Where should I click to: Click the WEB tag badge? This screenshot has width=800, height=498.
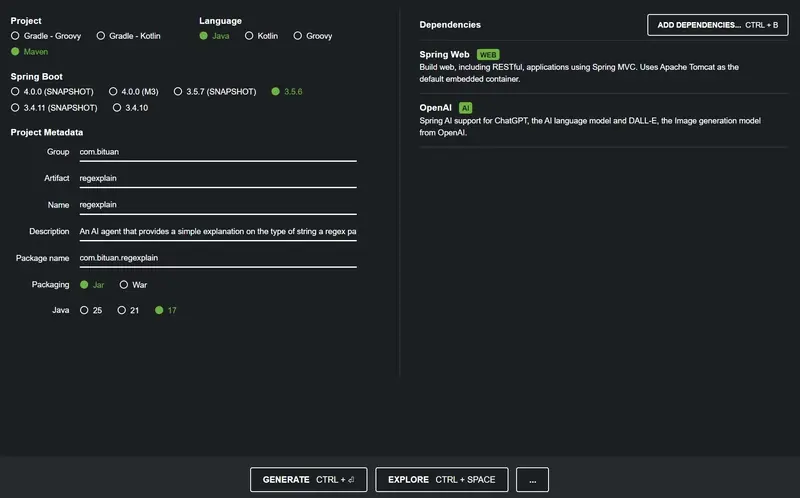(488, 55)
